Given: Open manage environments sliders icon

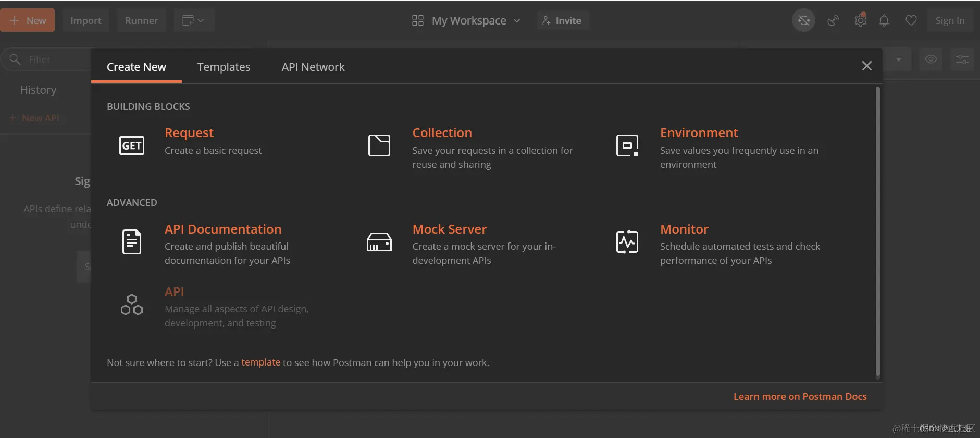Looking at the screenshot, I should [x=962, y=59].
